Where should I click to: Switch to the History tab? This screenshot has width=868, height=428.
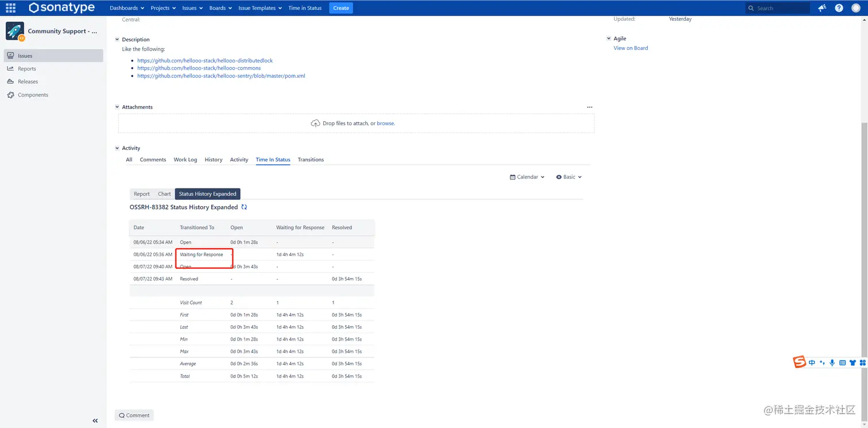click(214, 160)
